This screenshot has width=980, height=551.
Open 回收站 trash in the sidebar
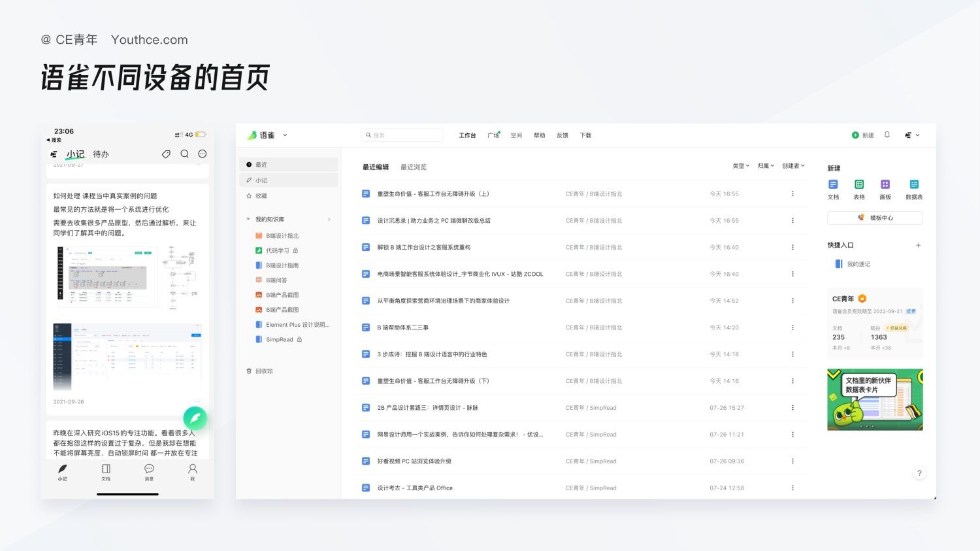coord(259,371)
